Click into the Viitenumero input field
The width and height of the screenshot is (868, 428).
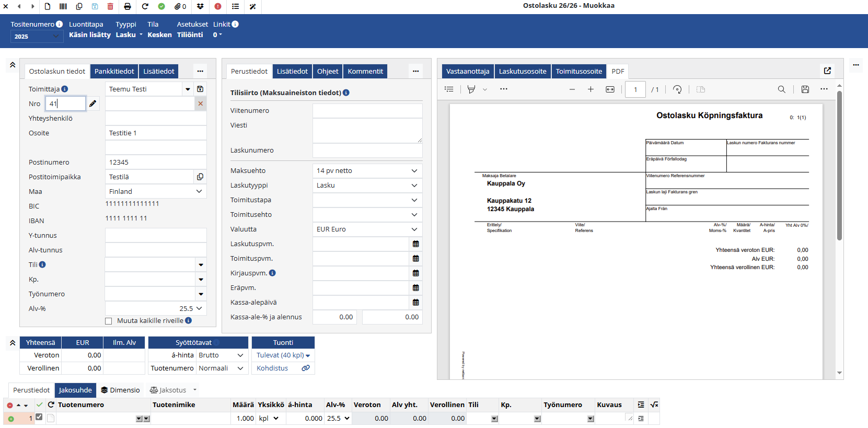pyautogui.click(x=367, y=111)
